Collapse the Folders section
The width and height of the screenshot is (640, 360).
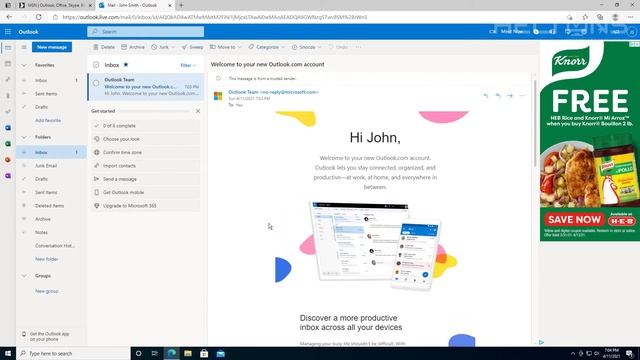pos(24,137)
